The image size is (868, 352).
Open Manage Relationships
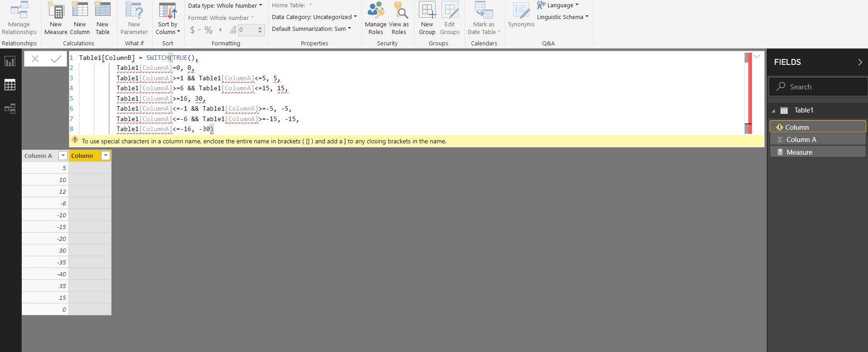[x=19, y=18]
